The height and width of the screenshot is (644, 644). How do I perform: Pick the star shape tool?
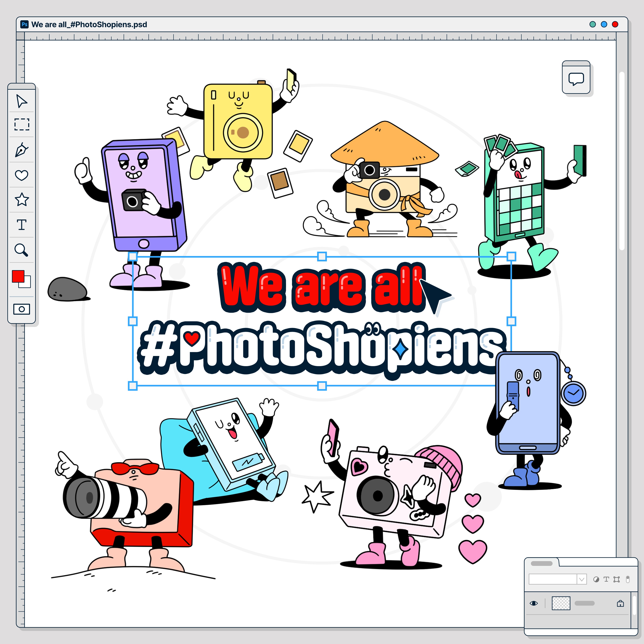point(22,200)
